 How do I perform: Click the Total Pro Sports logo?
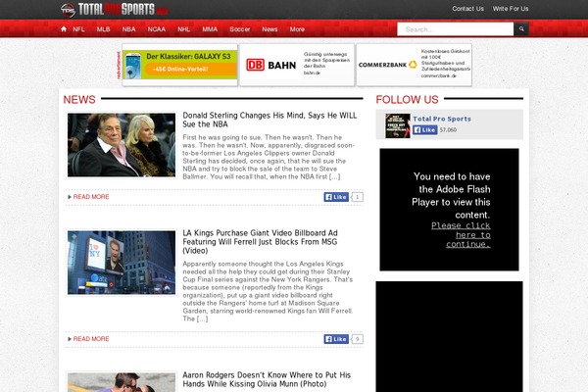pyautogui.click(x=115, y=10)
